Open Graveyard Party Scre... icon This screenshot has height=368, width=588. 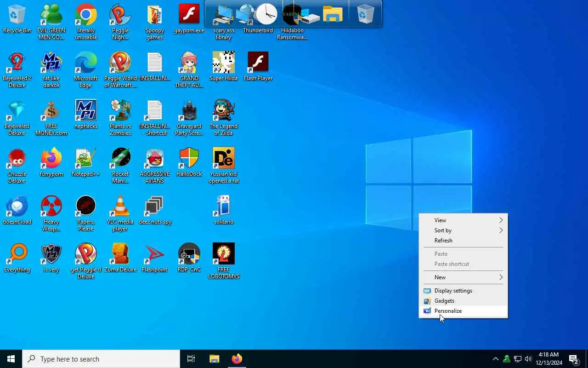point(189,118)
